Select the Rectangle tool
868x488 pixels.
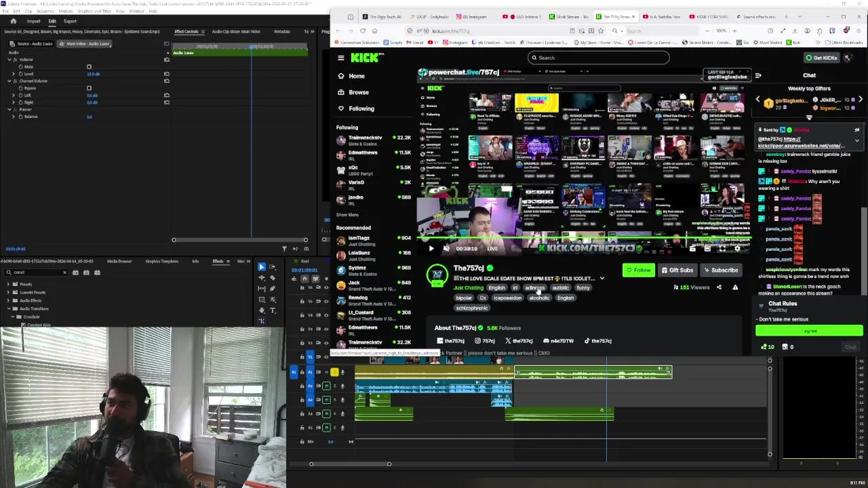262,300
